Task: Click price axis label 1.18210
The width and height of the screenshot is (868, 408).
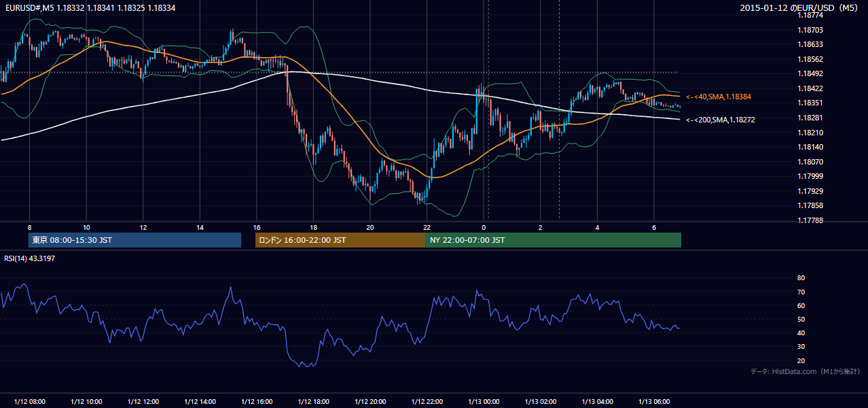Action: coord(810,133)
